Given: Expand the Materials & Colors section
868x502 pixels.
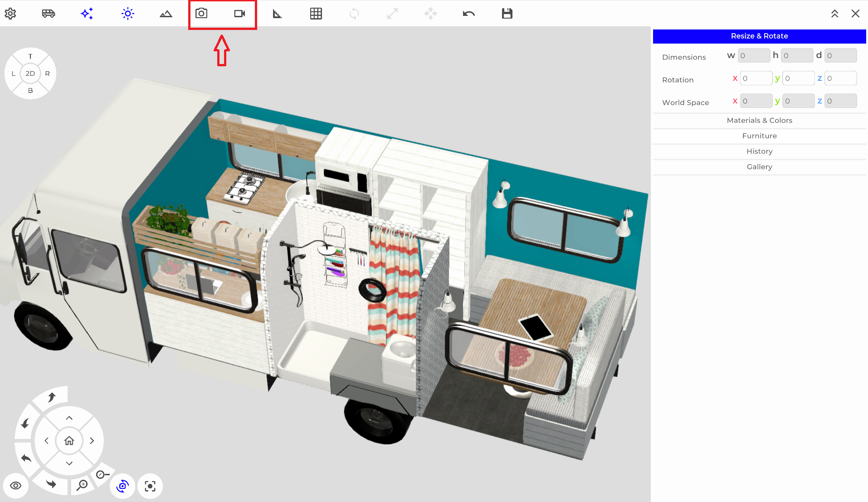Looking at the screenshot, I should 759,120.
